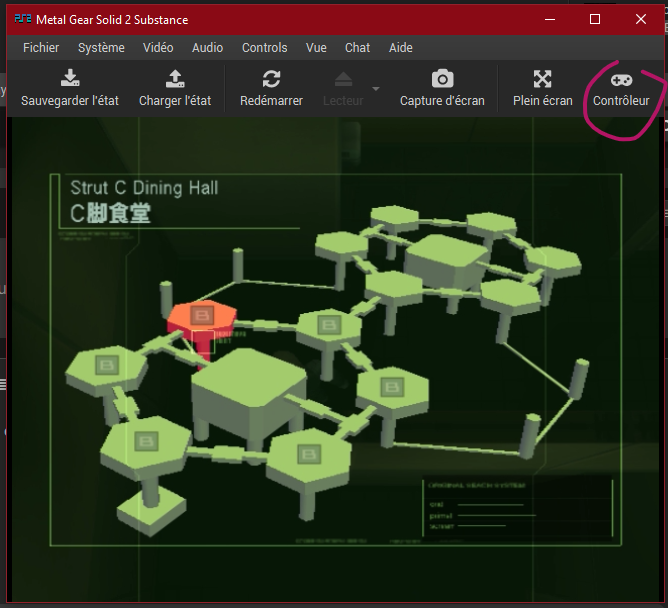Click the emulator logo in the title bar
Viewport: 668px width, 608px height.
tap(23, 19)
